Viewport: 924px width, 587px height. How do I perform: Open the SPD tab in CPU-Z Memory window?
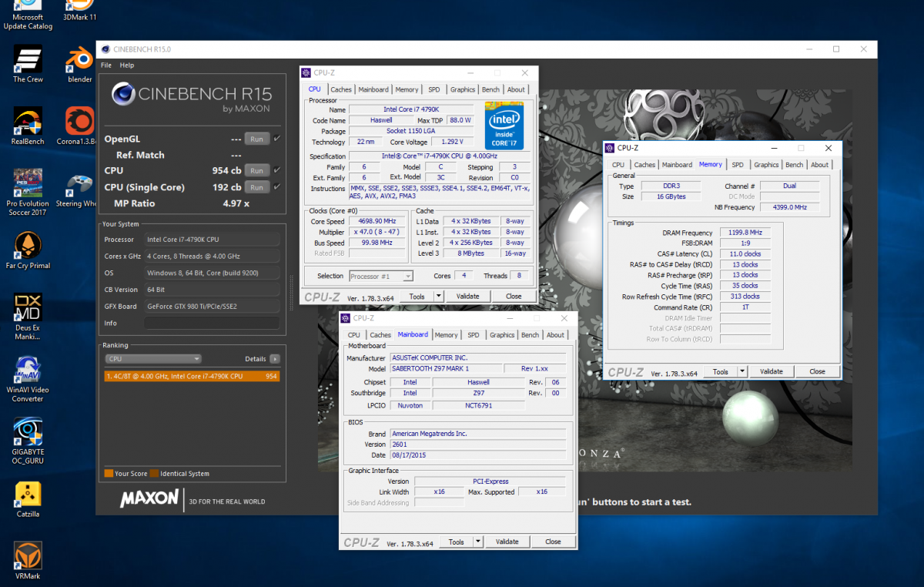point(738,165)
